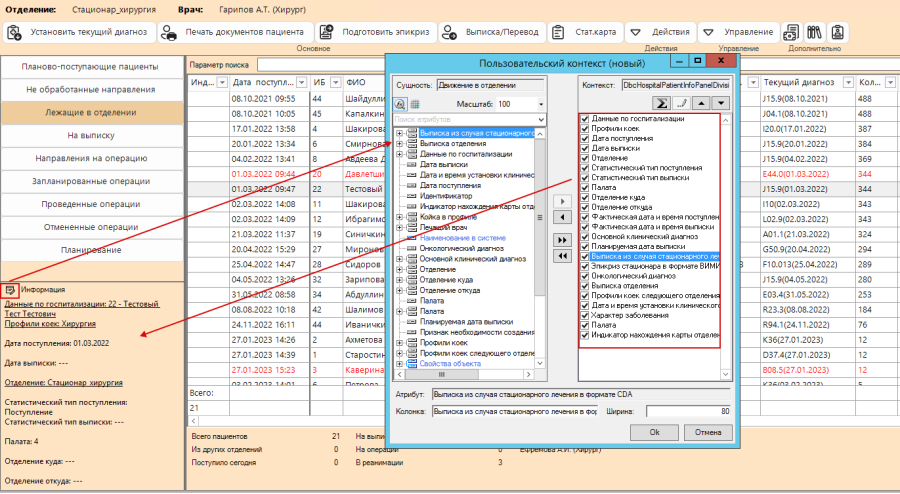Remove the attribute with the single left arrow
The height and width of the screenshot is (494, 900).
(562, 217)
